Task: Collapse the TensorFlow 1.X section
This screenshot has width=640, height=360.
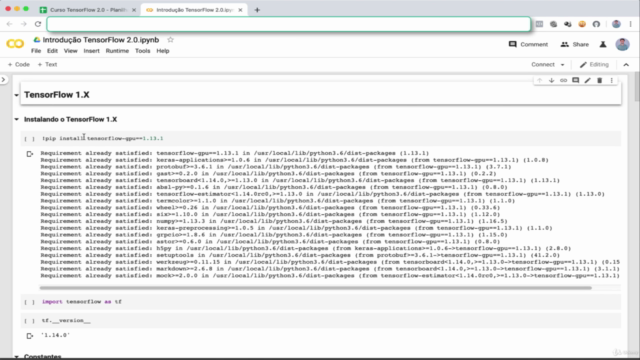Action: (16, 95)
